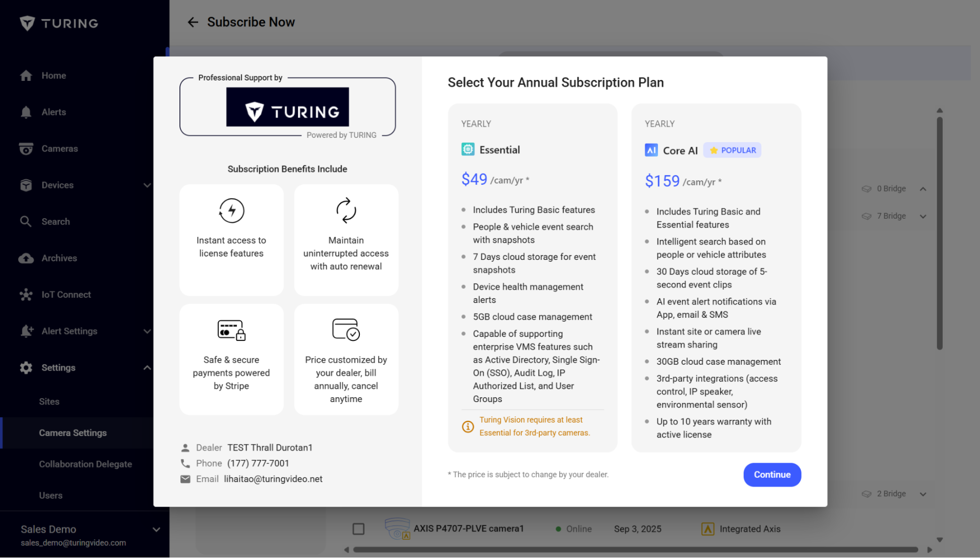
Task: Click the Cameras dome icon
Action: pos(26,149)
